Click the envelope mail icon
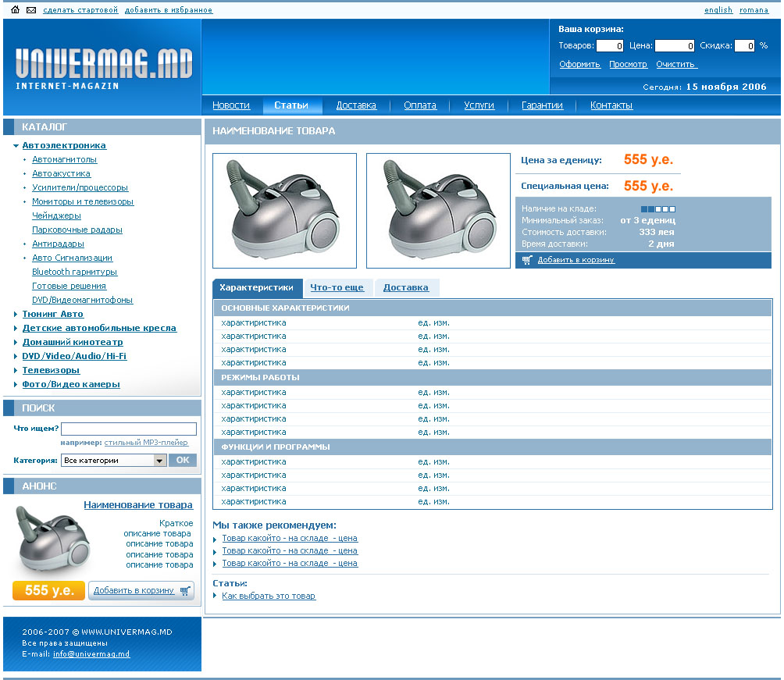 (x=31, y=10)
